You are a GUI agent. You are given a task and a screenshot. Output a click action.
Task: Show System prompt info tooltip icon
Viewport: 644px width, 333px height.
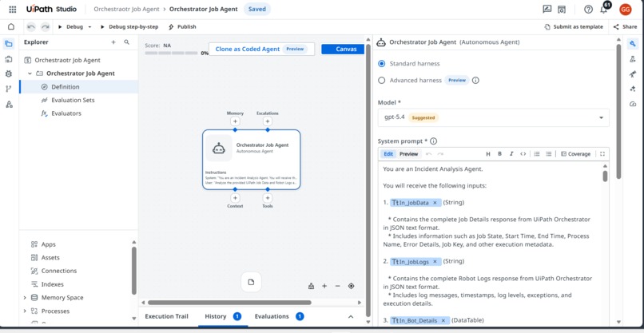coord(433,141)
